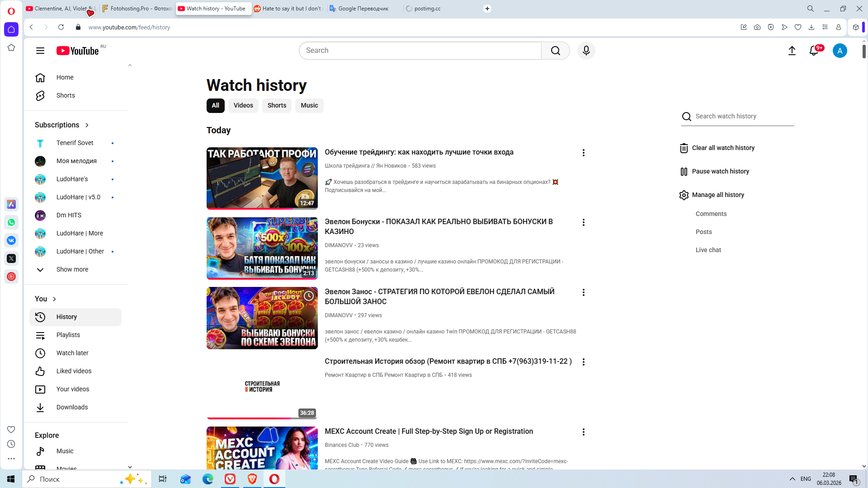Open the Comments history link
Screen dimensions: 868x488
pos(711,214)
